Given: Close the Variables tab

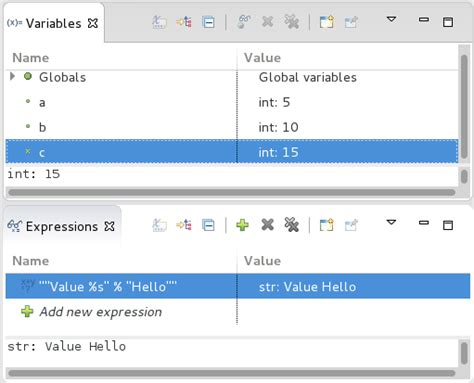Looking at the screenshot, I should tap(93, 23).
